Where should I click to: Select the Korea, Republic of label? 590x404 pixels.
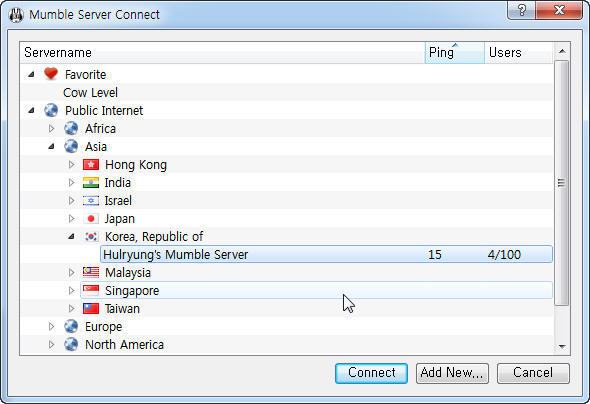point(154,237)
